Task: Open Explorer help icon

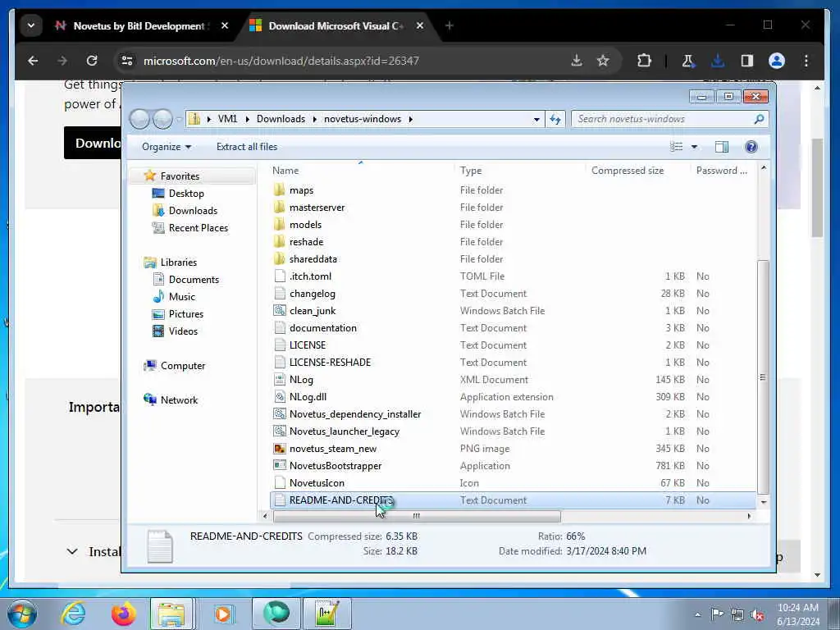Action: (x=751, y=147)
